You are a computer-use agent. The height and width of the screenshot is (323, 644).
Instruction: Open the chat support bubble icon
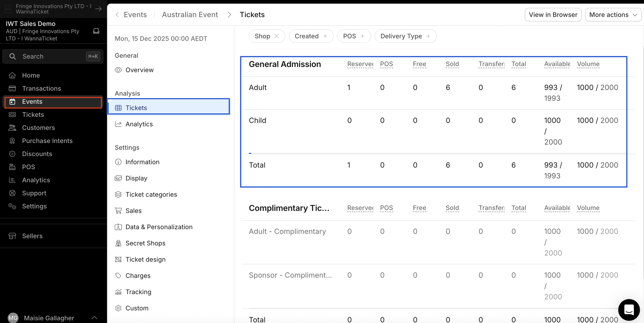pyautogui.click(x=628, y=310)
